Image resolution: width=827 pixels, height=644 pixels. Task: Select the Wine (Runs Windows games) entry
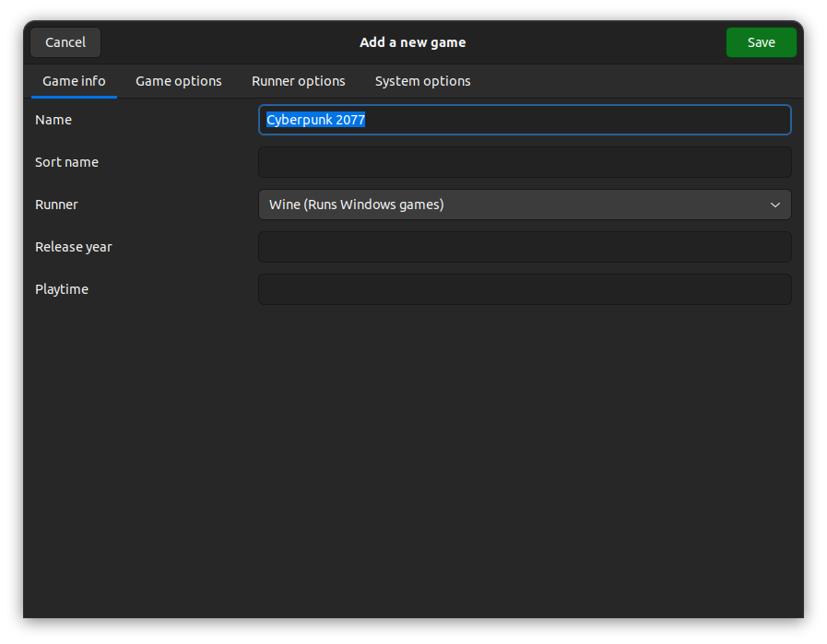(357, 205)
